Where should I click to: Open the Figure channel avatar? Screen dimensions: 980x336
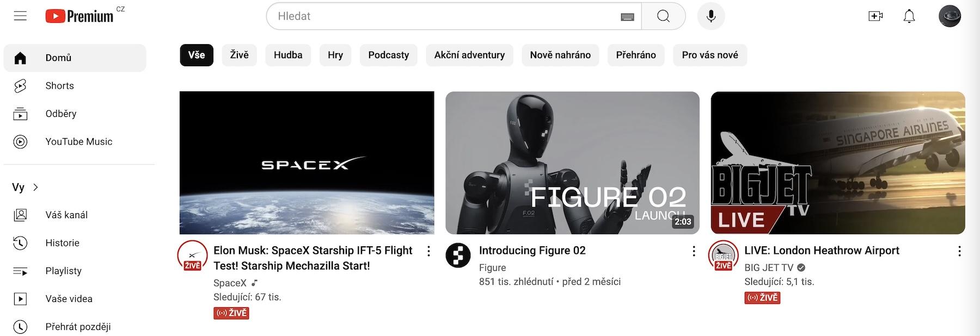[x=458, y=255]
